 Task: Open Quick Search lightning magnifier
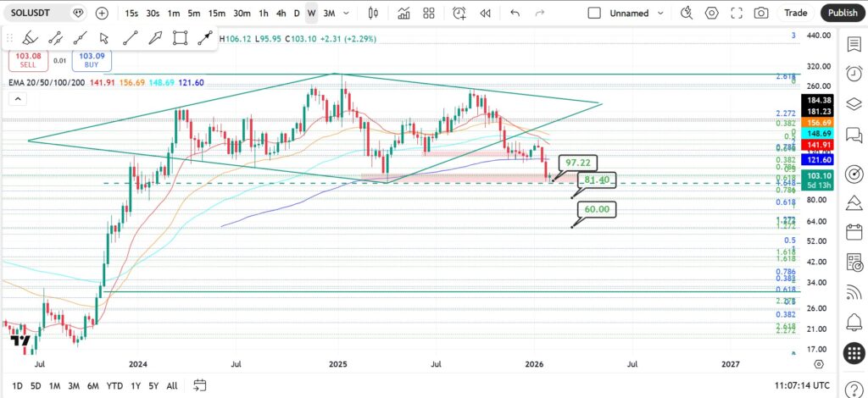(x=687, y=14)
